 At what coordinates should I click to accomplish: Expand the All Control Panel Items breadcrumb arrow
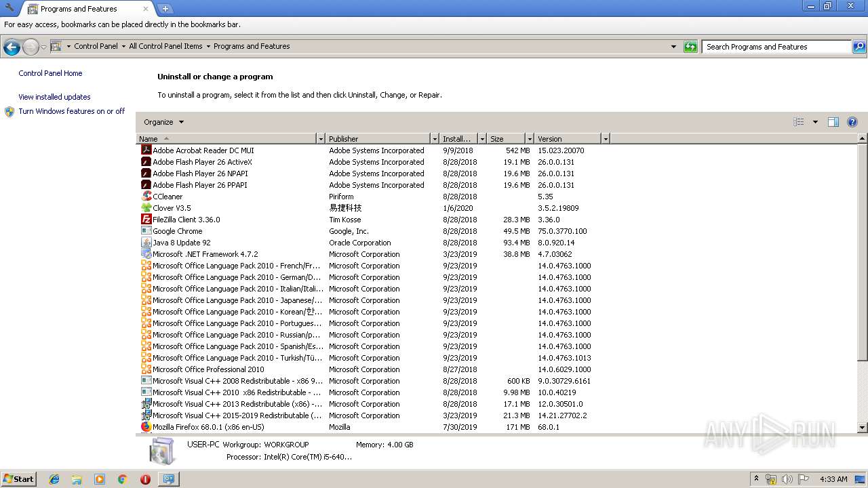208,47
